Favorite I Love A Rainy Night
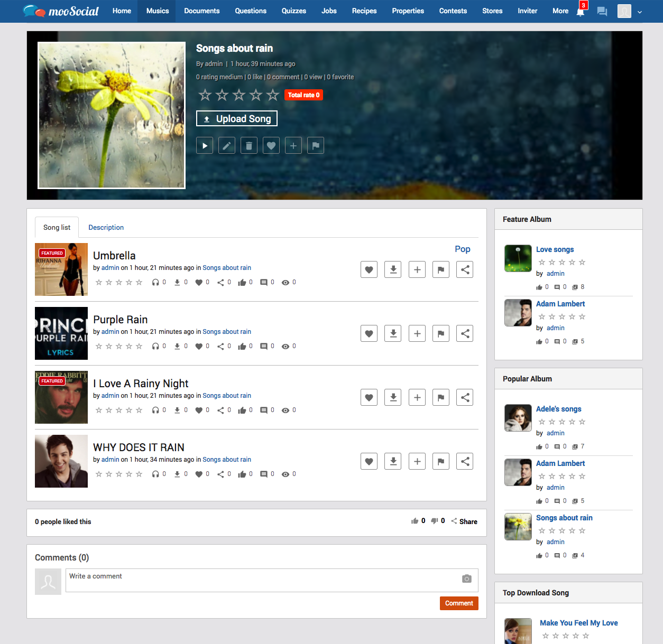The image size is (663, 644). point(369,397)
